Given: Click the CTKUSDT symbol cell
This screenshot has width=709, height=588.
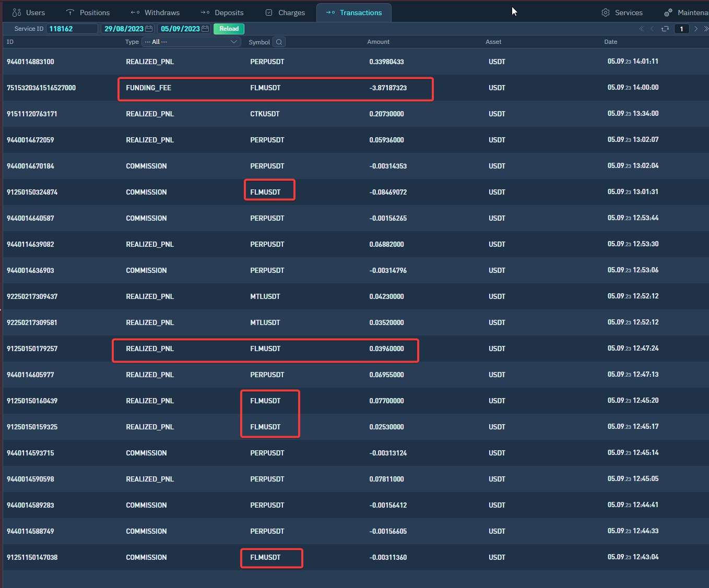Looking at the screenshot, I should [265, 114].
